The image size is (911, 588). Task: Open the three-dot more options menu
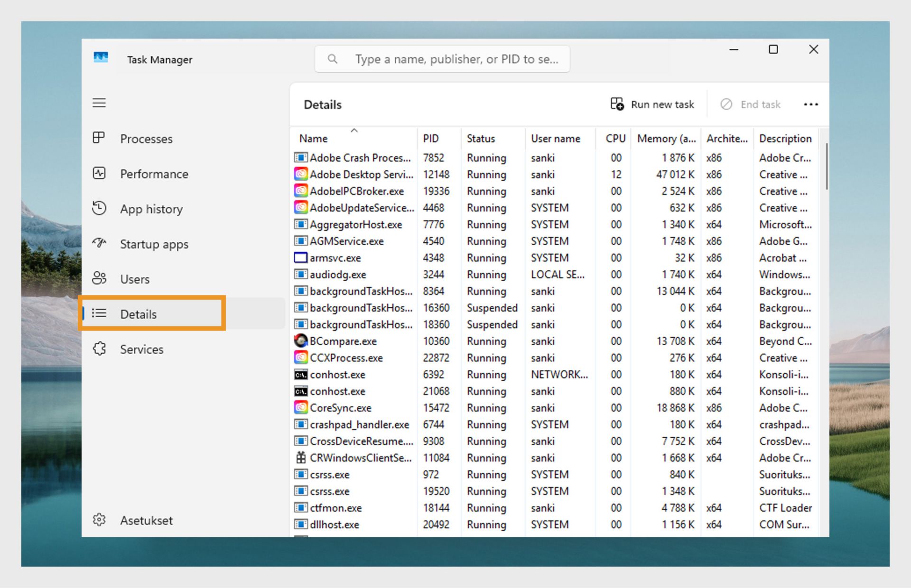[810, 104]
